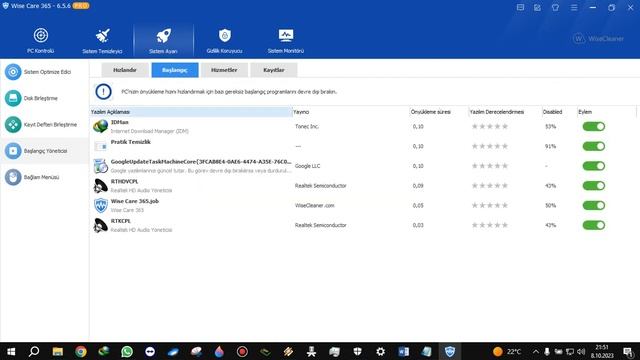The image size is (640, 360).
Task: Sort by the Yayıncı column header
Action: (x=351, y=112)
